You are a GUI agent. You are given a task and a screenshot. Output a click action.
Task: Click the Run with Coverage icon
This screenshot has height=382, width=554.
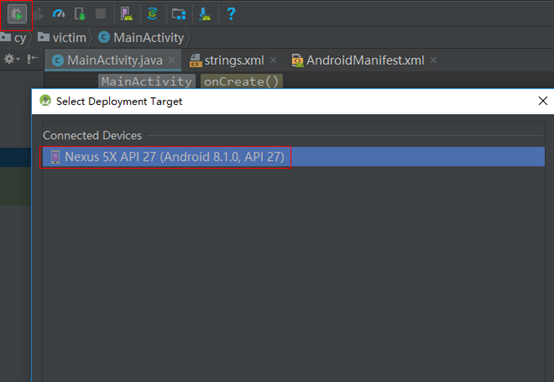tap(38, 14)
